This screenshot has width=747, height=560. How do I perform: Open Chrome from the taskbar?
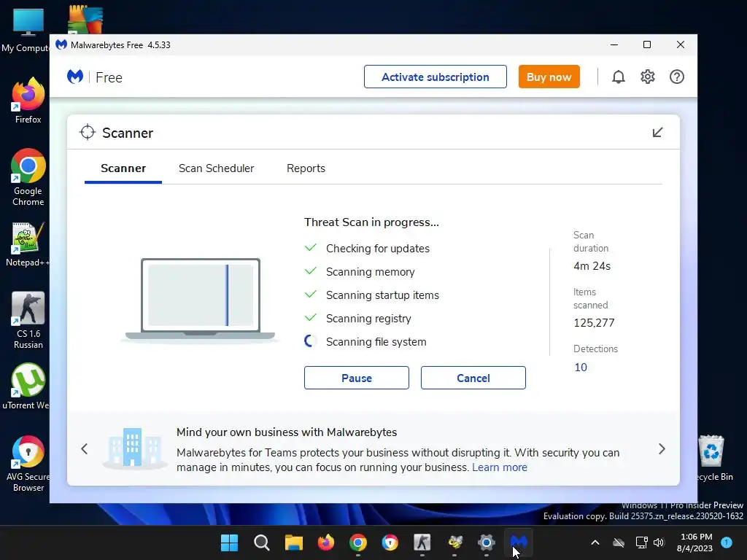click(x=357, y=542)
